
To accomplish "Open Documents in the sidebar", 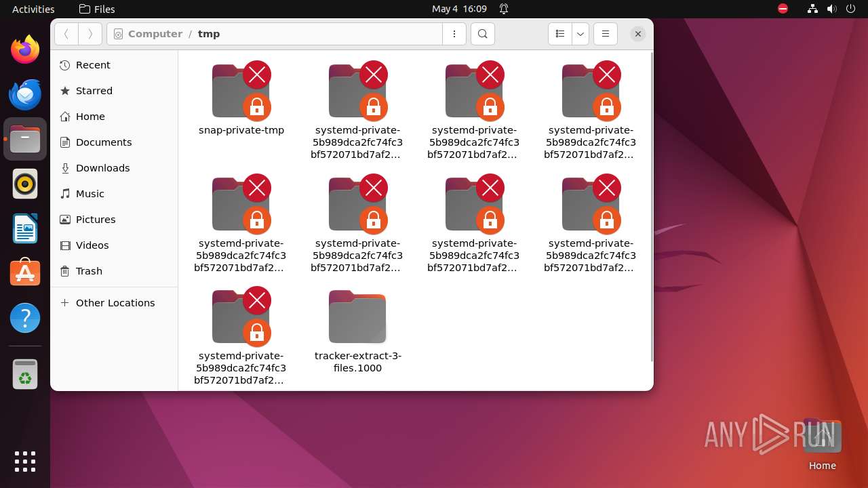I will click(x=114, y=142).
